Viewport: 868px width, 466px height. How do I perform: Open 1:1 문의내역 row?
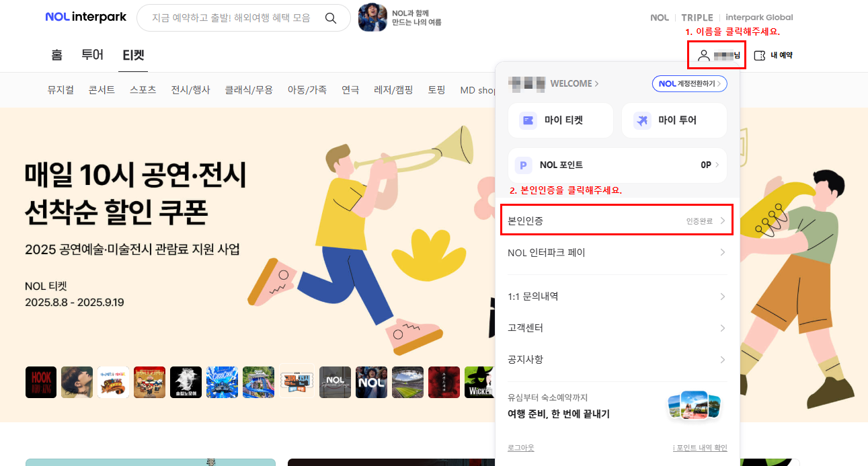coord(617,297)
